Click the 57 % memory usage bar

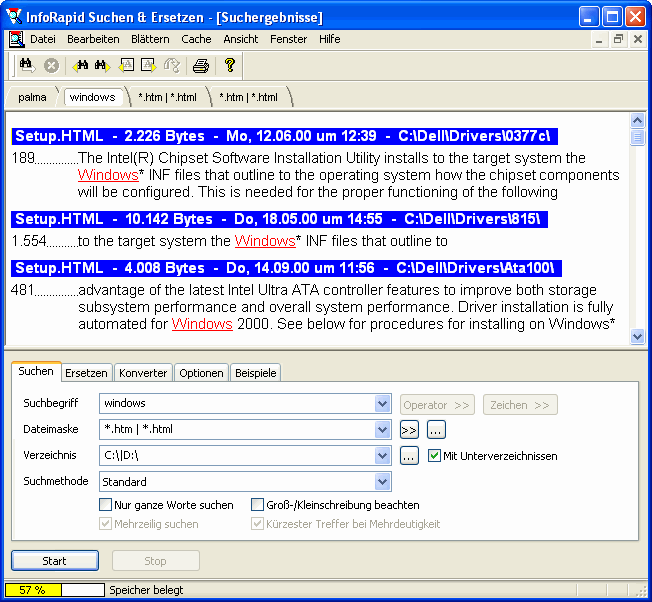pos(54,590)
